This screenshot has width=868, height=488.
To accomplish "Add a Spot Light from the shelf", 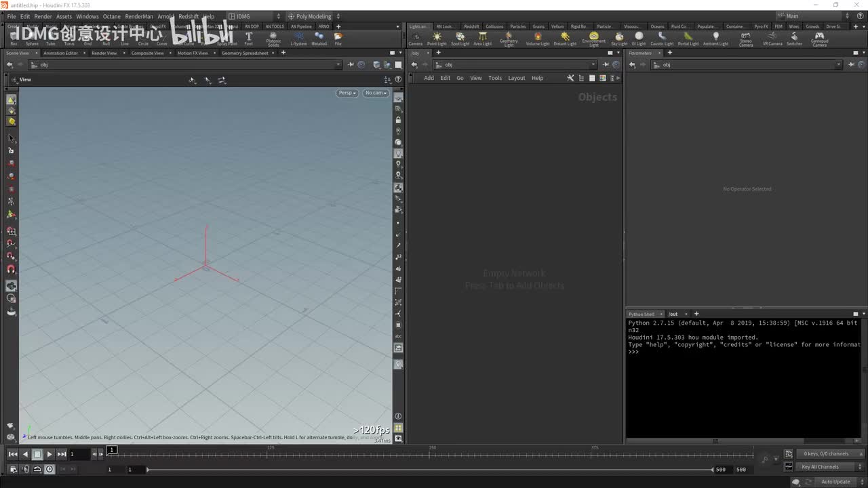I will (x=460, y=39).
